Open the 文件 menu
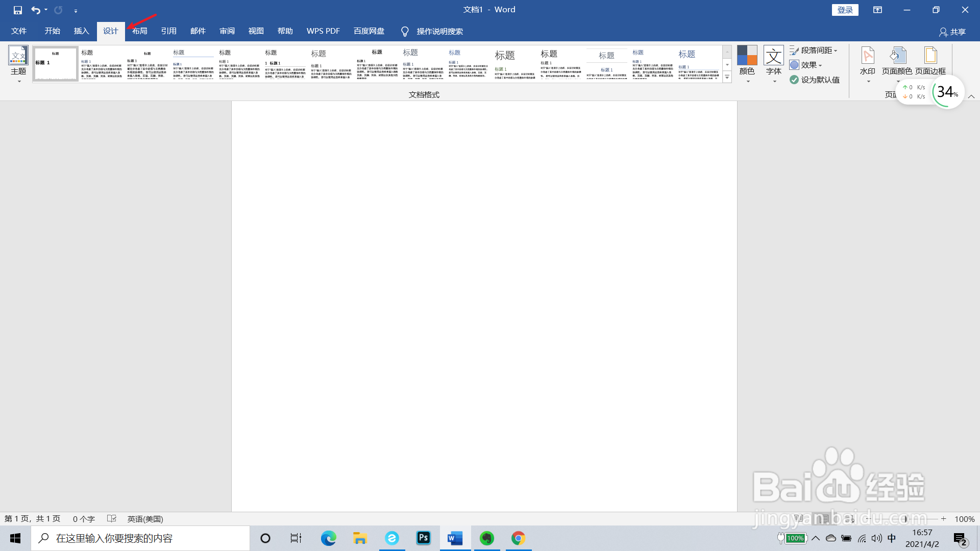 (x=19, y=31)
